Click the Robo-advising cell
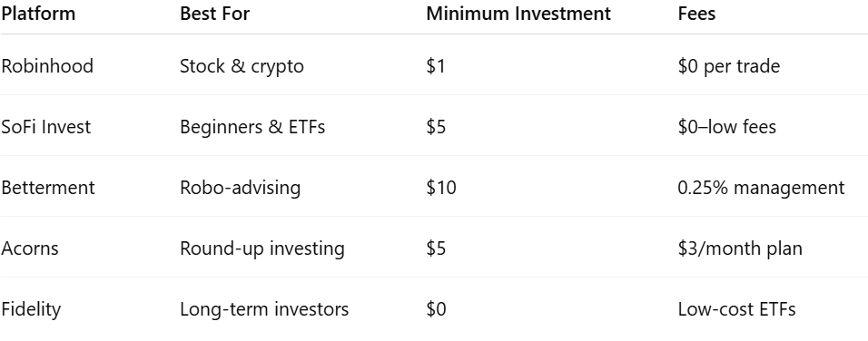This screenshot has width=868, height=341. (241, 188)
